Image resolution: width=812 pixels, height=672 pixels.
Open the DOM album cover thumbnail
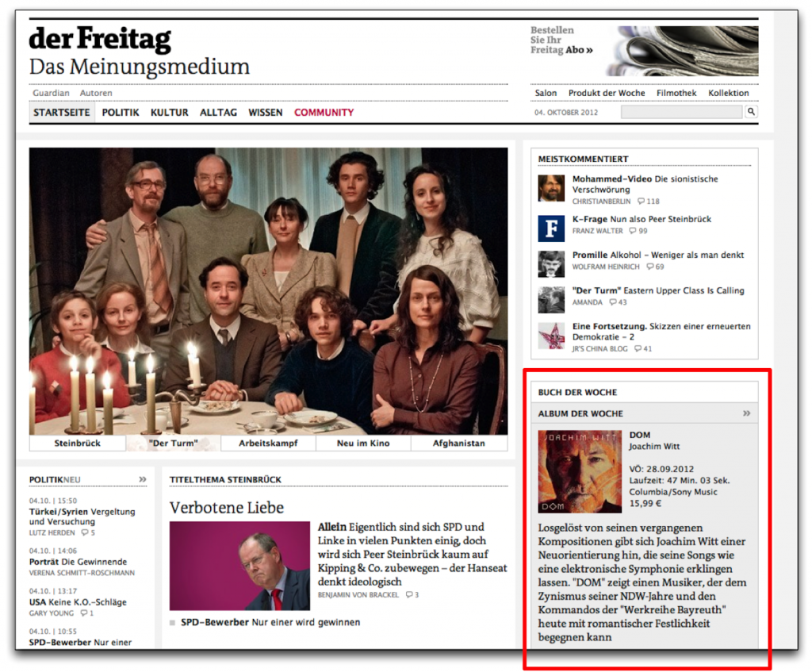(580, 471)
